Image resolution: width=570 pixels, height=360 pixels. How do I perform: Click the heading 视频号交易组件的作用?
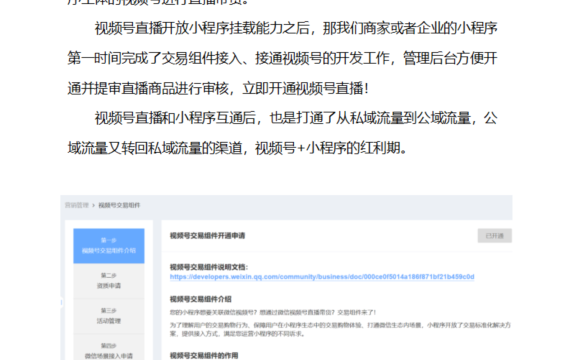204,355
